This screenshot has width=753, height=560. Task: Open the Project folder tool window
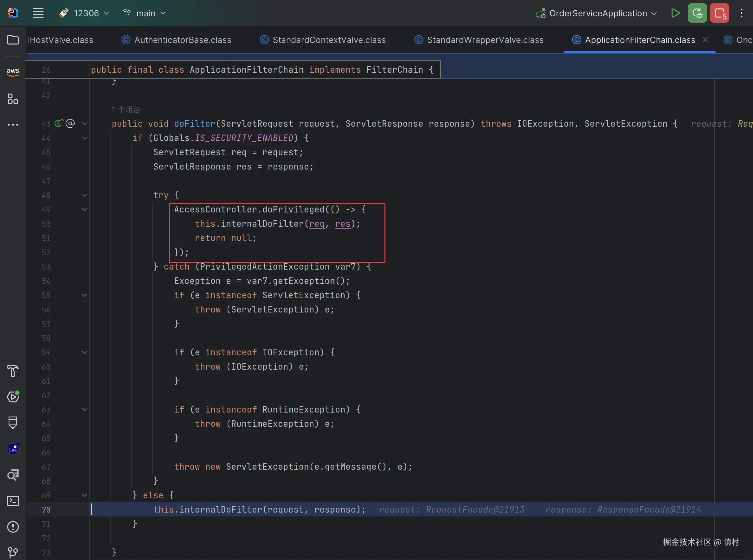13,40
